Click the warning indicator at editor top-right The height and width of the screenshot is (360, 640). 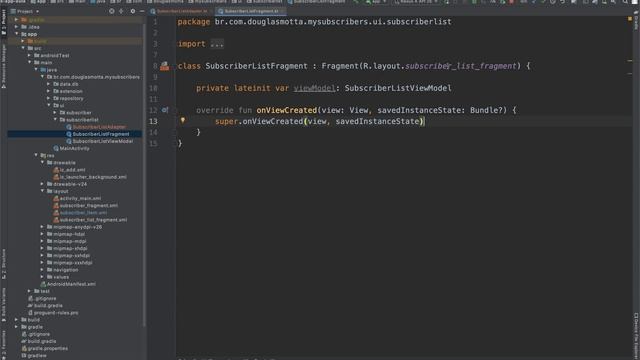[x=630, y=19]
